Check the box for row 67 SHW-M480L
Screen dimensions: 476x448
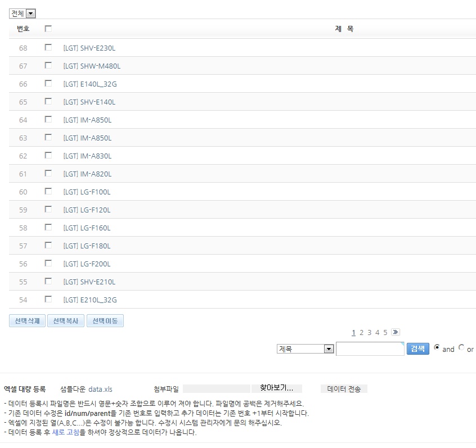click(48, 65)
